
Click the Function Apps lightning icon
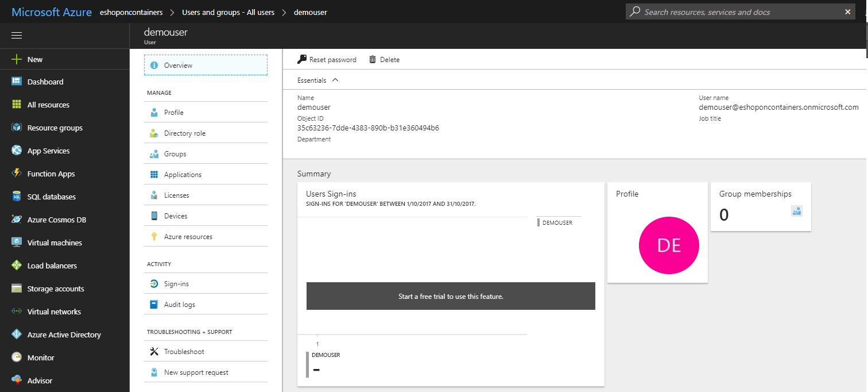click(17, 174)
